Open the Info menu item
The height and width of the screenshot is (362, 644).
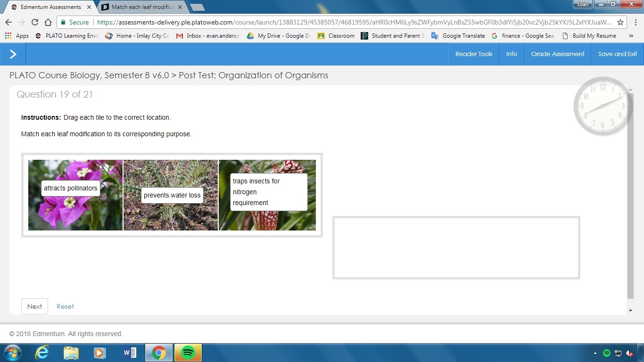pyautogui.click(x=512, y=54)
